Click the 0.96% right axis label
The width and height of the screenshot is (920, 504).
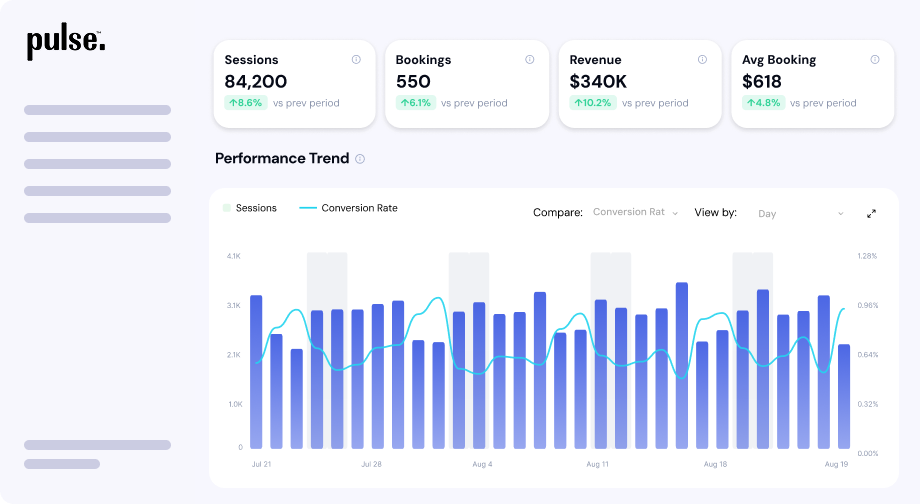[868, 305]
